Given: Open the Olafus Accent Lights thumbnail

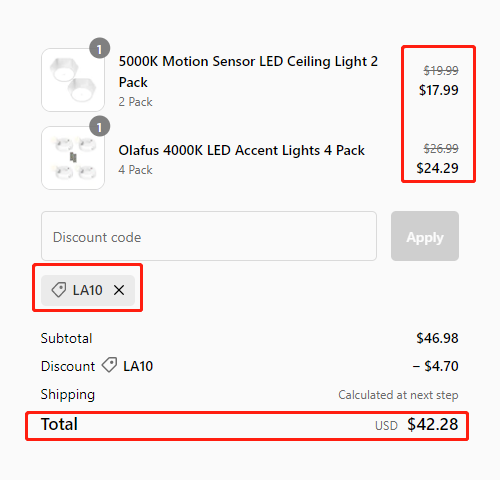Looking at the screenshot, I should click(73, 158).
